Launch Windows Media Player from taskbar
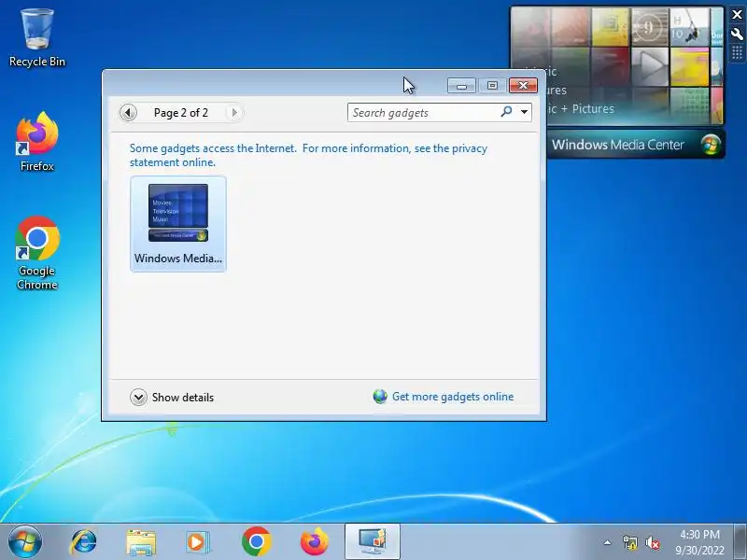Image resolution: width=747 pixels, height=560 pixels. [197, 542]
